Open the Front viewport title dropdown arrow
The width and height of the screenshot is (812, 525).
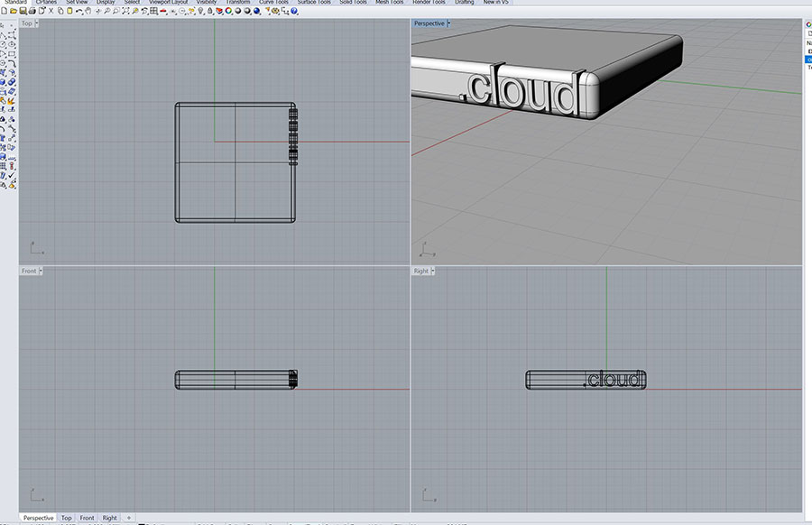(41, 271)
